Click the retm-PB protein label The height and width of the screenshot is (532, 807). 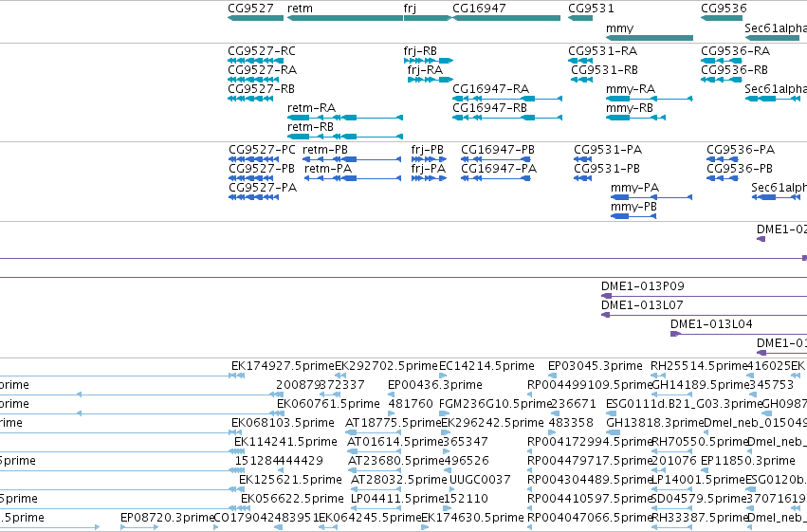point(325,150)
